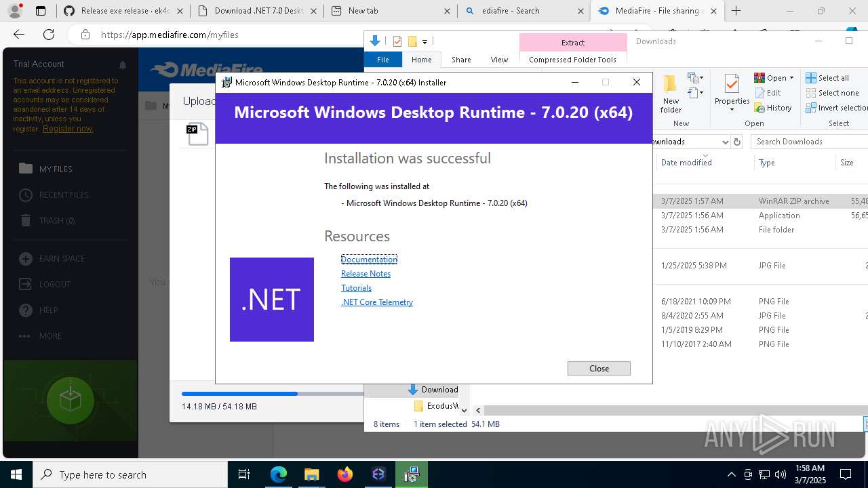Sort by Type column header

click(794, 163)
